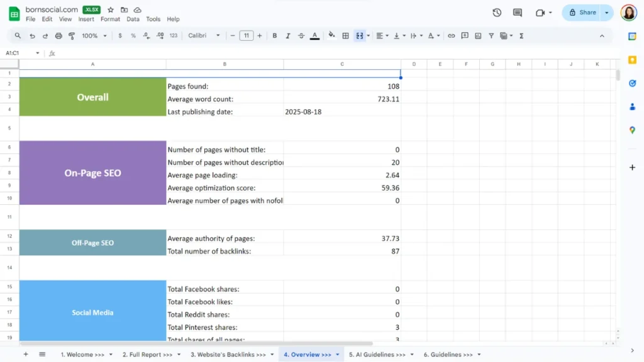Open the fill color picker
The width and height of the screenshot is (644, 362).
click(x=331, y=36)
